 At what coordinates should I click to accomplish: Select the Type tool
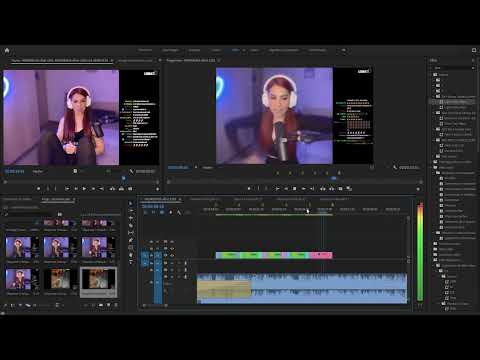pyautogui.click(x=131, y=262)
